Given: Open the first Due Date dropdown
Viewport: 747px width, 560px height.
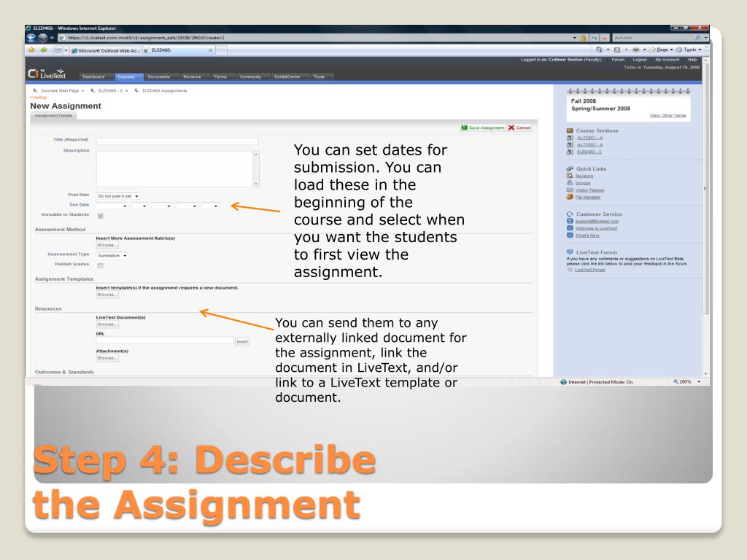Looking at the screenshot, I should tap(112, 206).
